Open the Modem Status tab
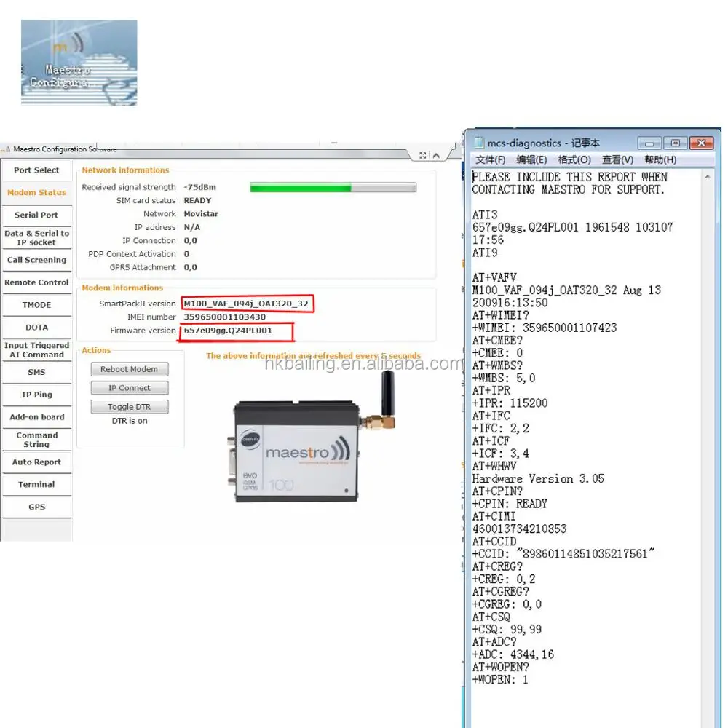728x728 pixels. click(x=36, y=193)
